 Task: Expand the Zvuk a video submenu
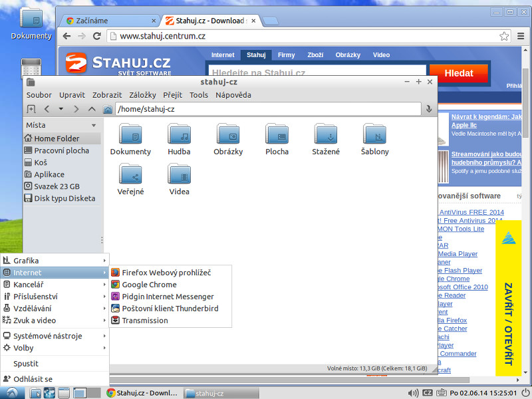(x=55, y=320)
